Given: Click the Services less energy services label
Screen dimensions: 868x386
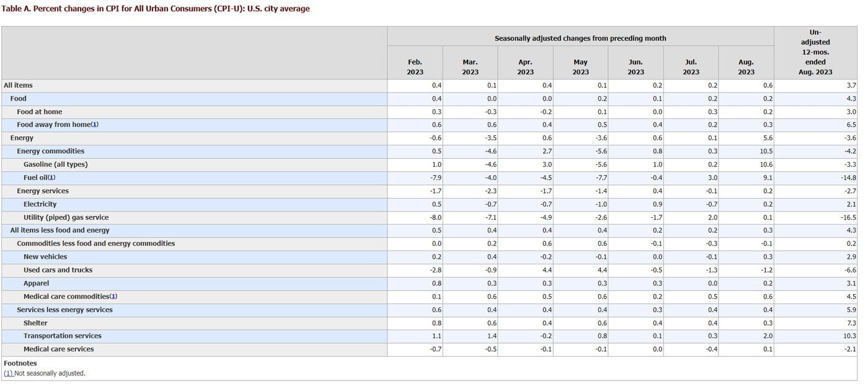Looking at the screenshot, I should 64,310.
